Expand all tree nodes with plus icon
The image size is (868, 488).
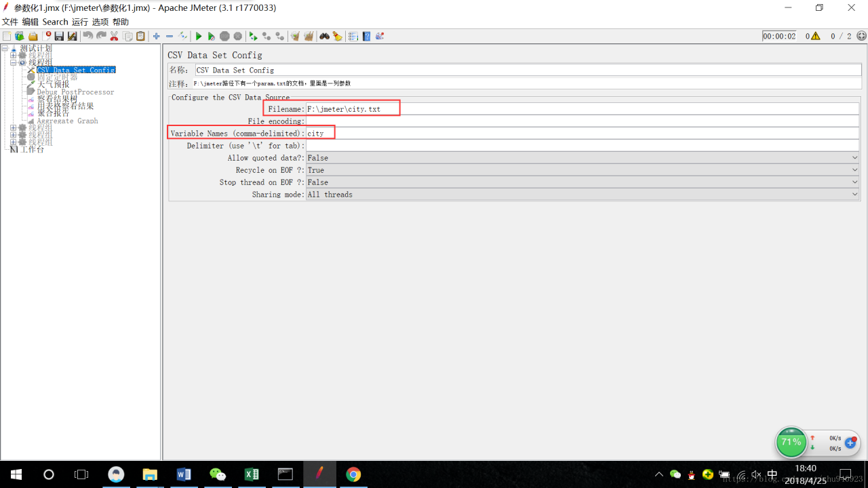point(157,37)
